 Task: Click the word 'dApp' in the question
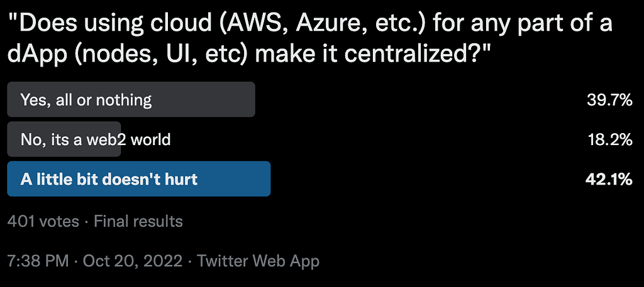point(37,55)
